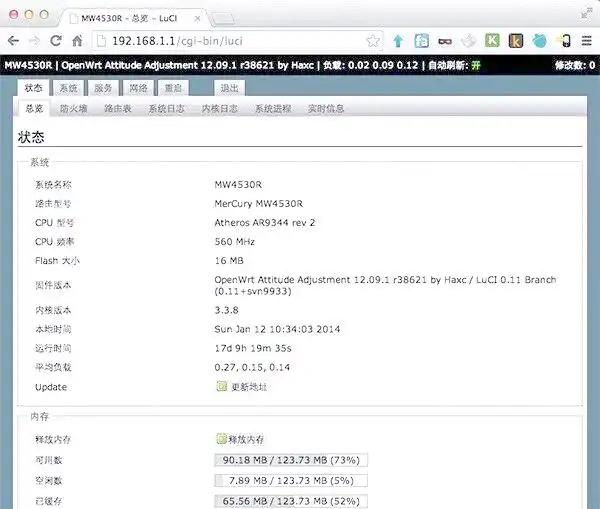
Task: Click the Update row green icon
Action: [x=222, y=386]
